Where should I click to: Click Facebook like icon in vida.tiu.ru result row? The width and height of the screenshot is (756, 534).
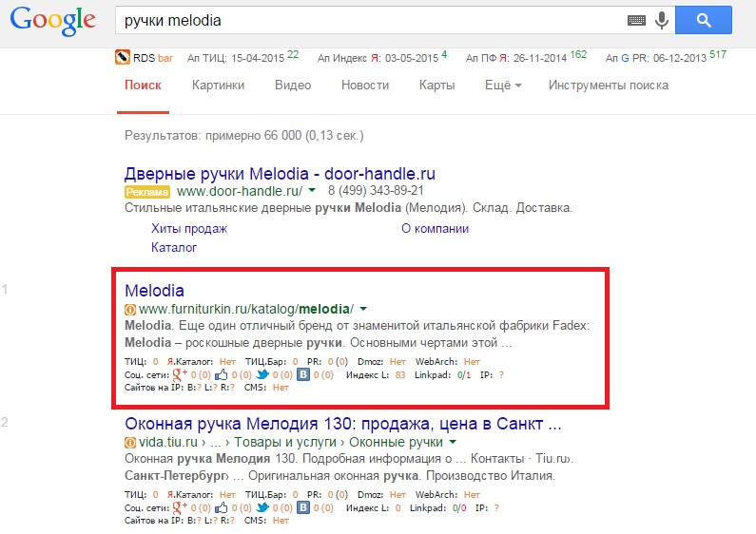pos(222,507)
